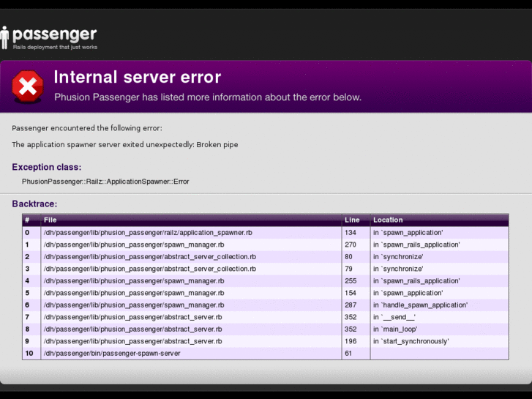Select application_spawner.rb file path in row 0
The height and width of the screenshot is (399, 532).
tap(148, 233)
